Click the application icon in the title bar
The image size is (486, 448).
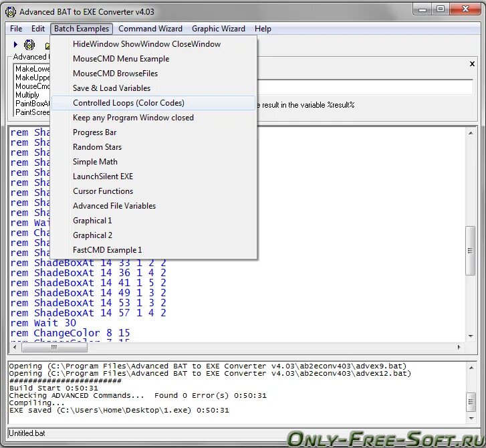click(x=11, y=12)
